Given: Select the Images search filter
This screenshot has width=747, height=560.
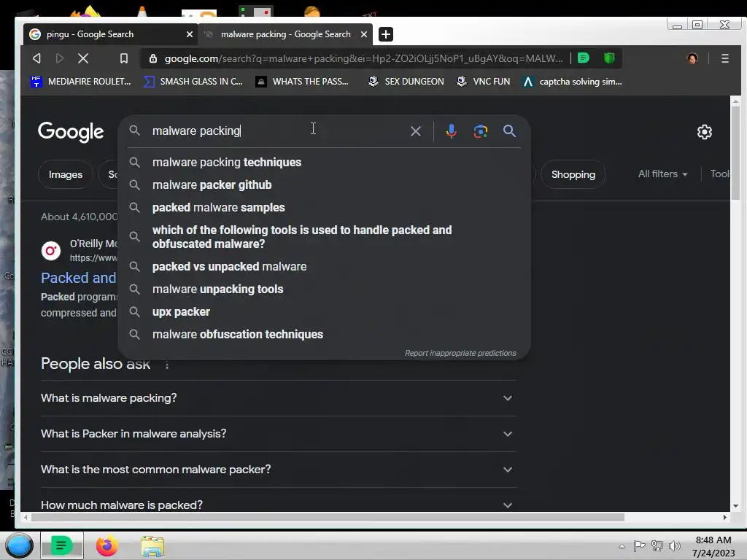Looking at the screenshot, I should tap(65, 175).
